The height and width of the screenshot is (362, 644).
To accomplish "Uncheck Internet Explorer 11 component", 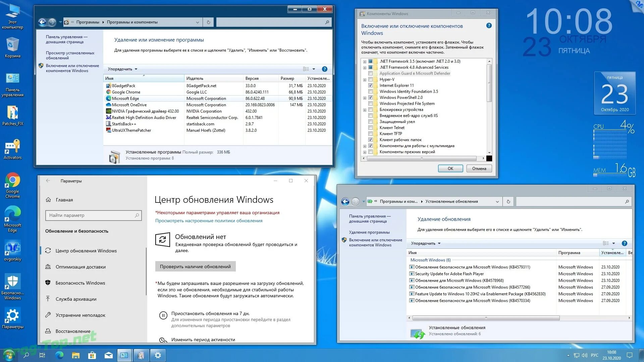I will click(371, 85).
